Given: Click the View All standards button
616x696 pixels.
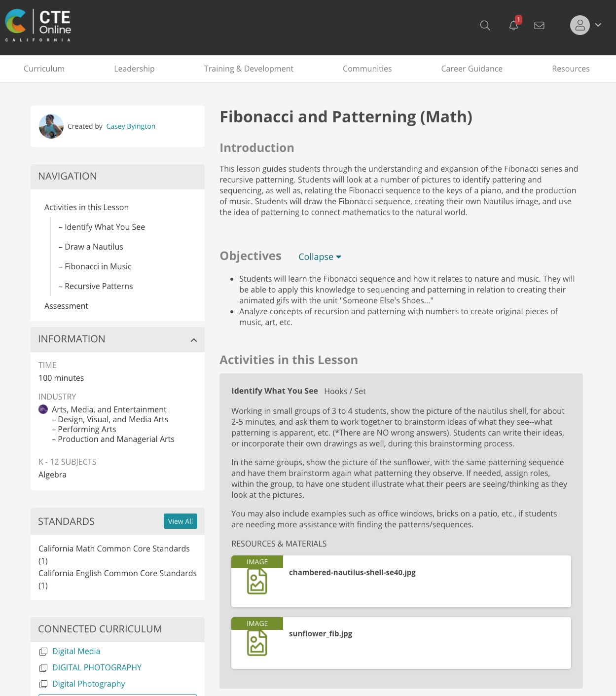Looking at the screenshot, I should point(180,521).
